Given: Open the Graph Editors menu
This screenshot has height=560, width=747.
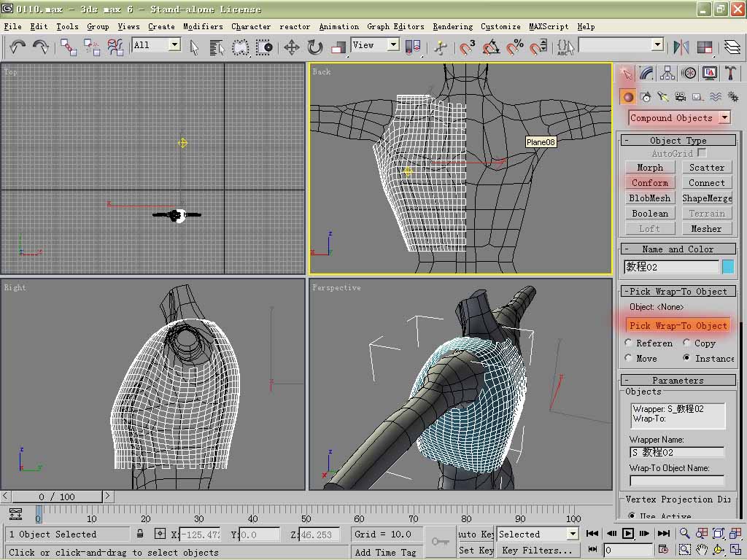Looking at the screenshot, I should click(x=395, y=27).
